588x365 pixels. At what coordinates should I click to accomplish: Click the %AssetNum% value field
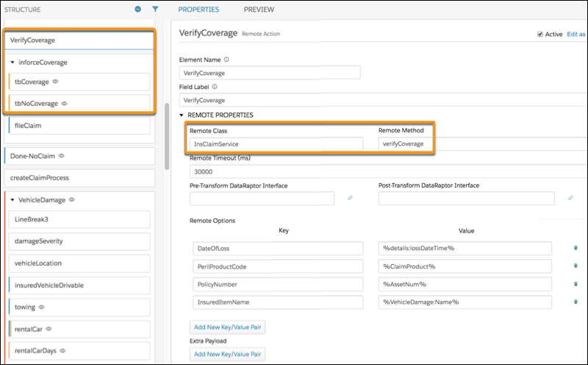[x=465, y=284]
